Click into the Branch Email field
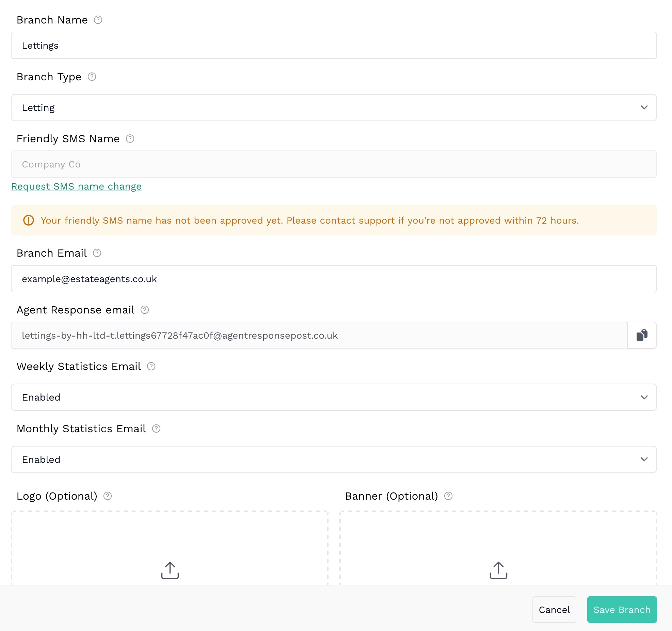Viewport: 672px width, 631px height. tap(334, 279)
